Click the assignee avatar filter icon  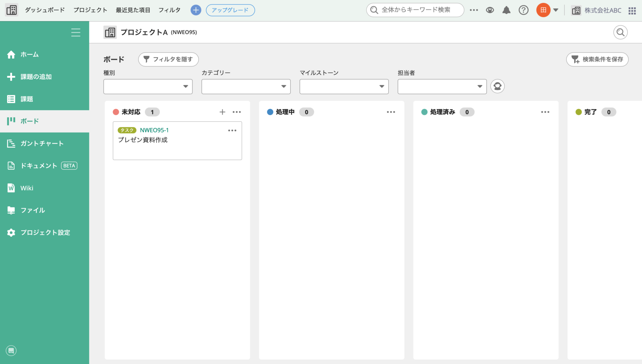coord(497,86)
